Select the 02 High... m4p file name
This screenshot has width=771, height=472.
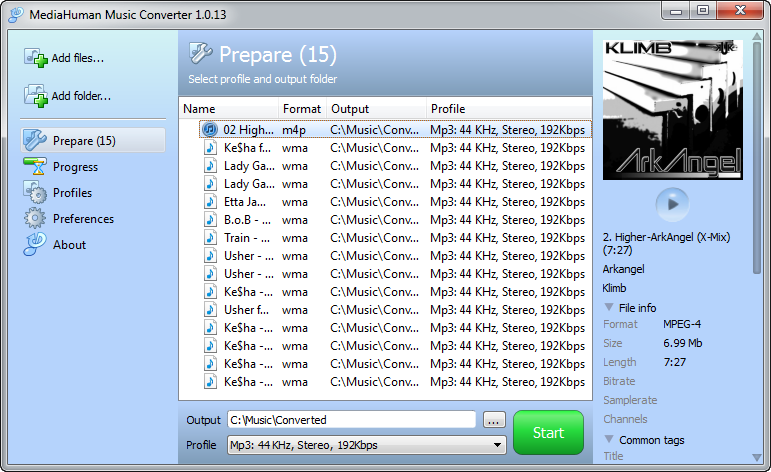248,130
